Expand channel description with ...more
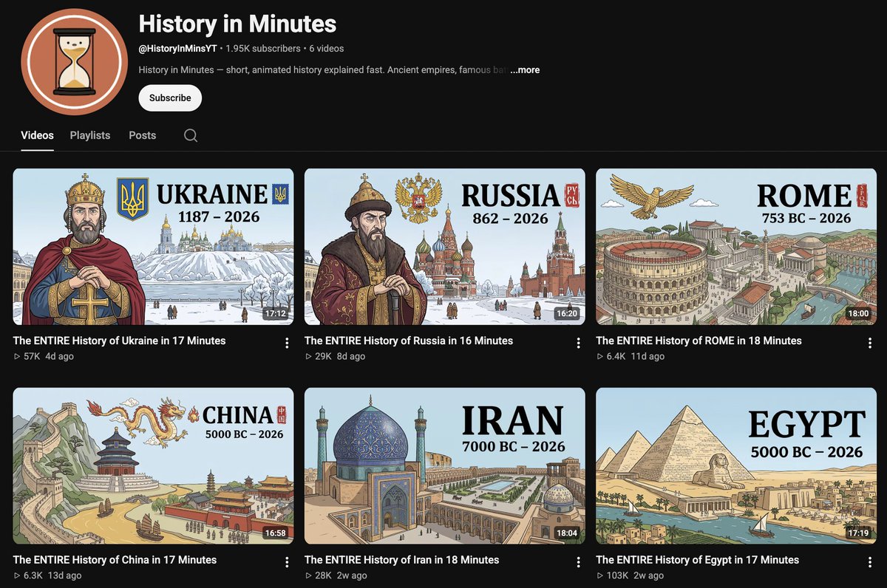Viewport: 887px width, 588px height. 525,70
